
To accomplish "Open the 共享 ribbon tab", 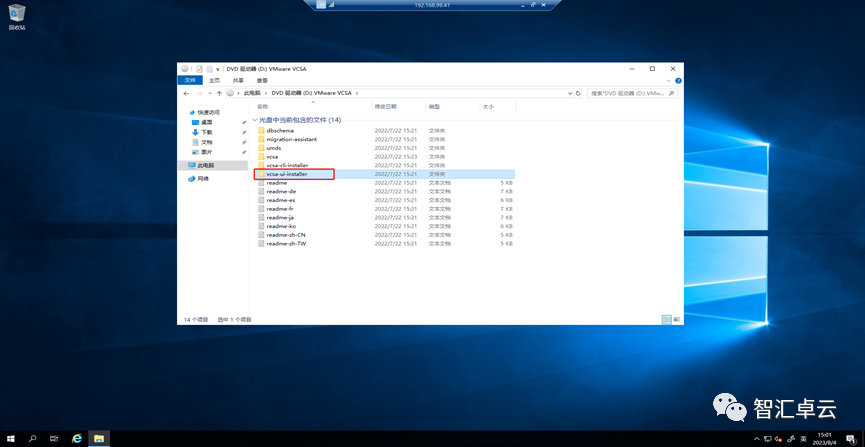I will point(238,80).
